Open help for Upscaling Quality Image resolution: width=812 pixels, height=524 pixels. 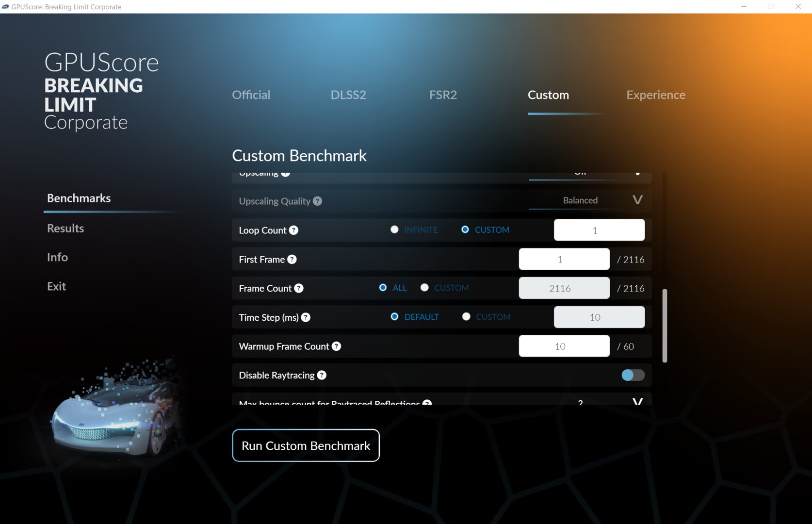click(x=317, y=201)
